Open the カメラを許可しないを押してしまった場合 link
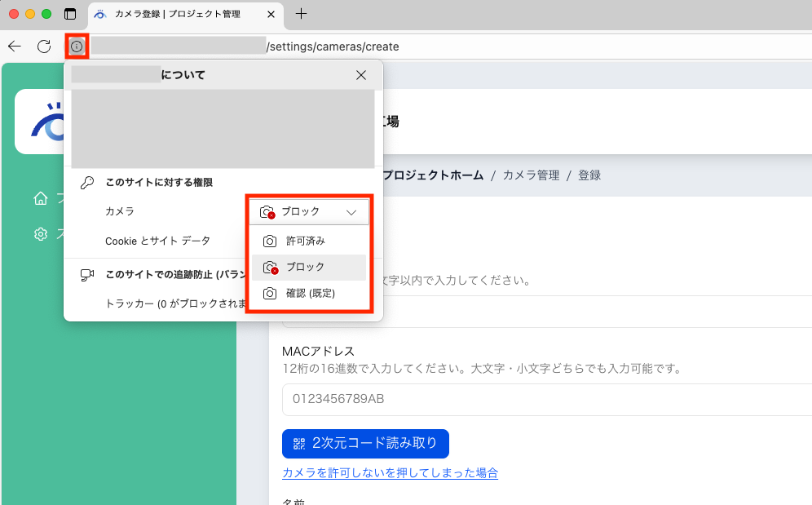 (x=389, y=473)
